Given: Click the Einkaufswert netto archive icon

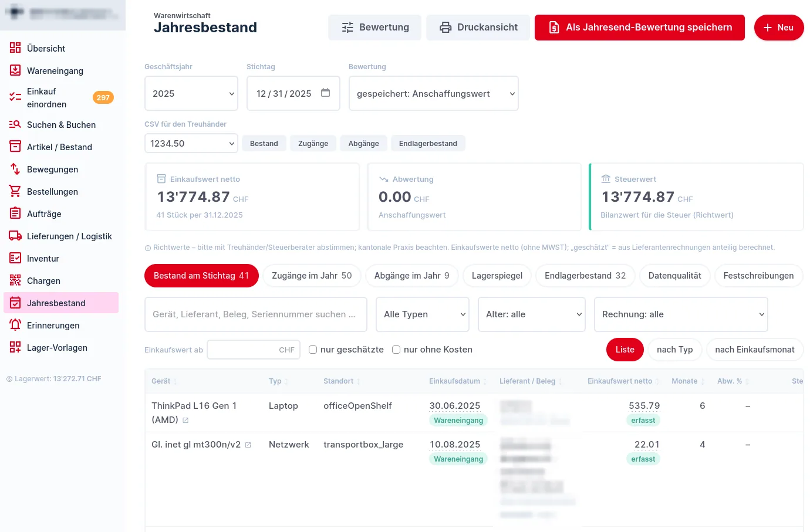Looking at the screenshot, I should click(161, 179).
